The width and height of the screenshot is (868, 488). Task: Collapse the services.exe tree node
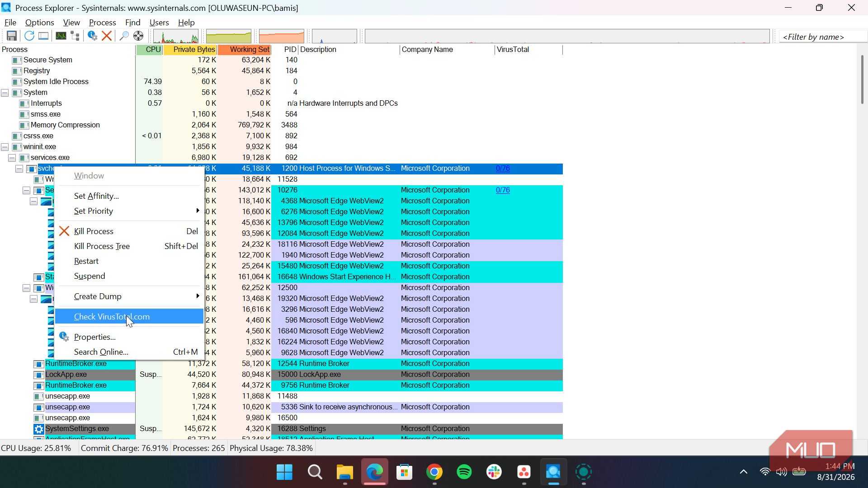click(x=12, y=158)
